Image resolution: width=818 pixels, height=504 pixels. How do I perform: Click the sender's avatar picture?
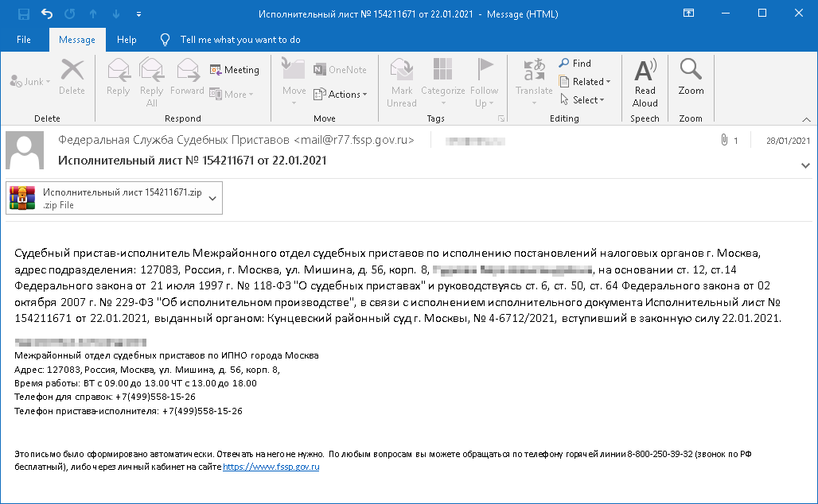(25, 150)
